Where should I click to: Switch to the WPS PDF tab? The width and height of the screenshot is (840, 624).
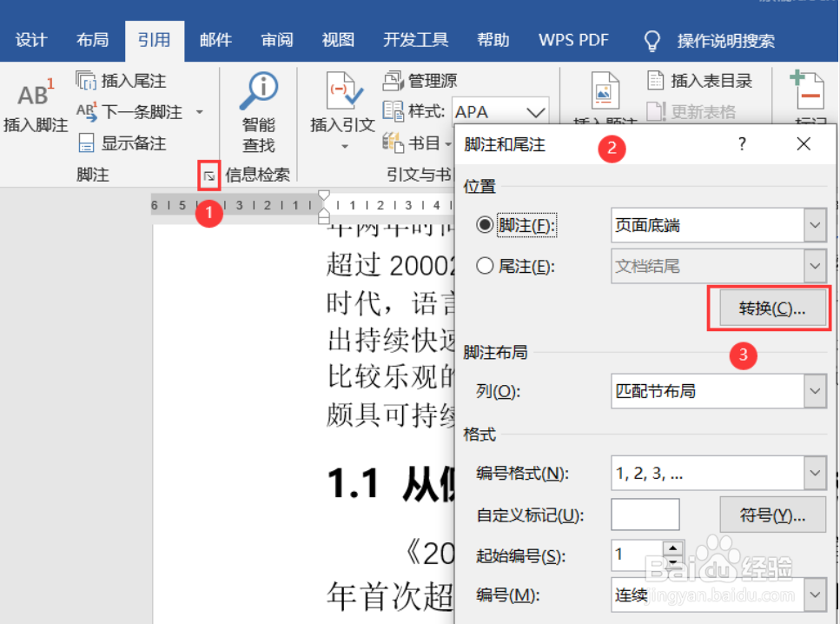coord(572,39)
